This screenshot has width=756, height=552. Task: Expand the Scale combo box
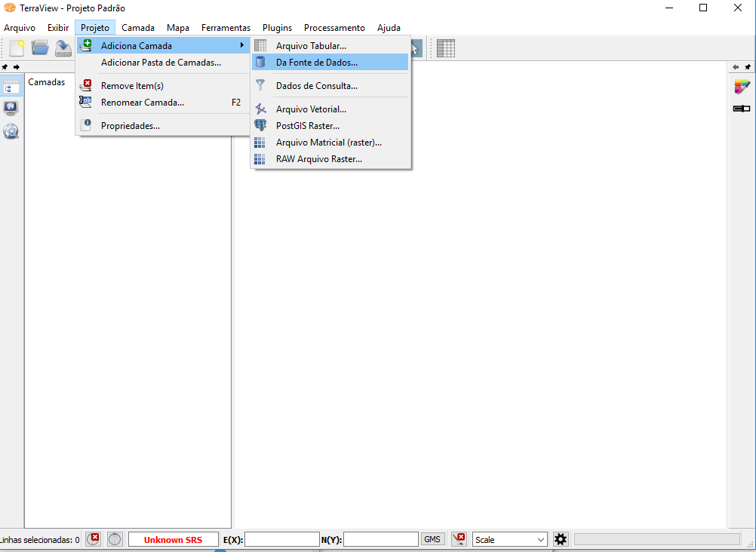click(510, 539)
